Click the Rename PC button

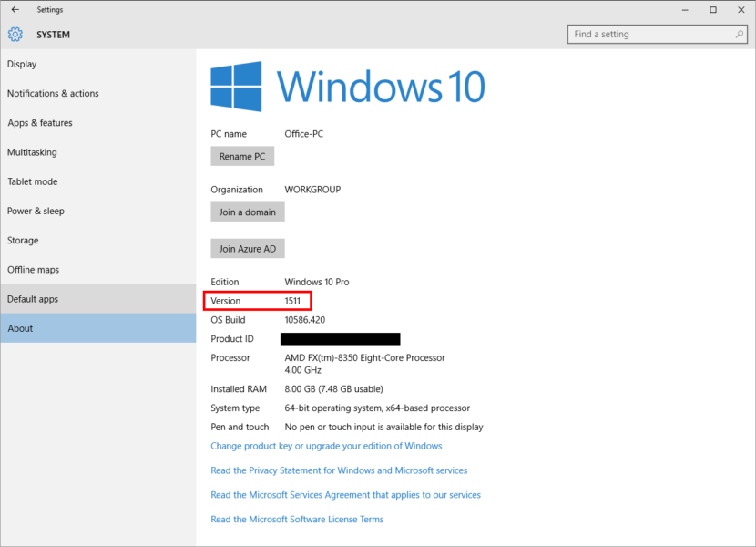pos(242,156)
